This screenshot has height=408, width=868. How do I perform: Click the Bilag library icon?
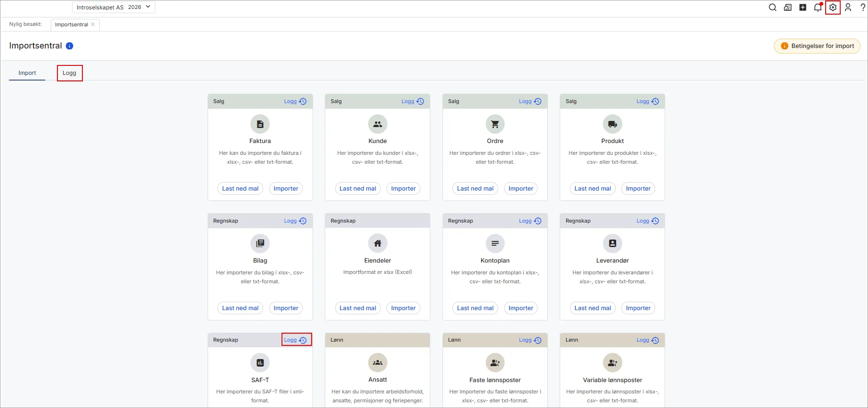coord(260,243)
